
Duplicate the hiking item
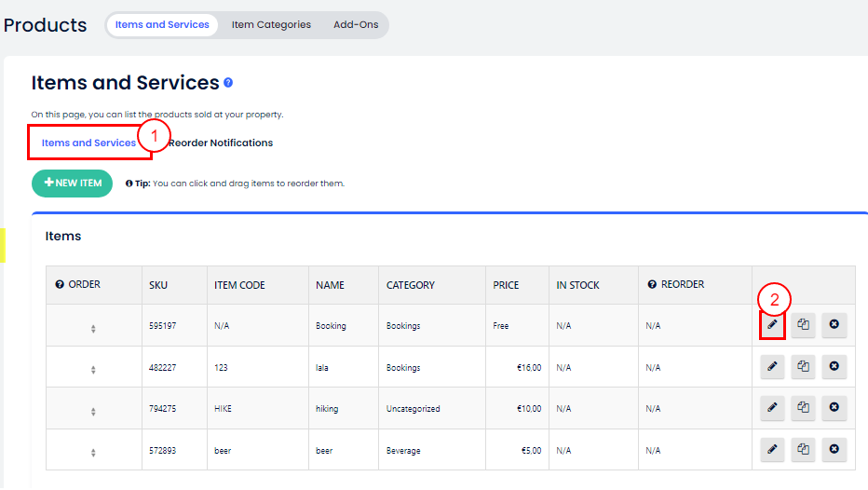(x=803, y=408)
